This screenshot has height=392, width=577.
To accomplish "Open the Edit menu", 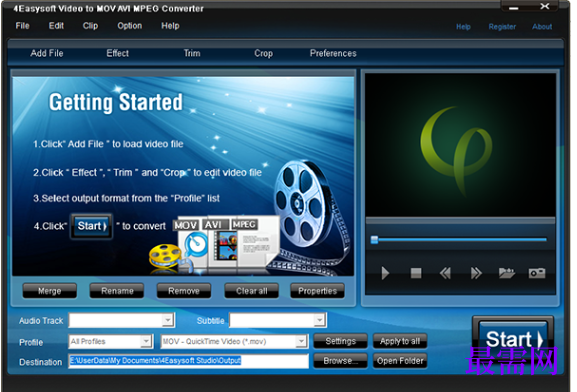I will 56,26.
